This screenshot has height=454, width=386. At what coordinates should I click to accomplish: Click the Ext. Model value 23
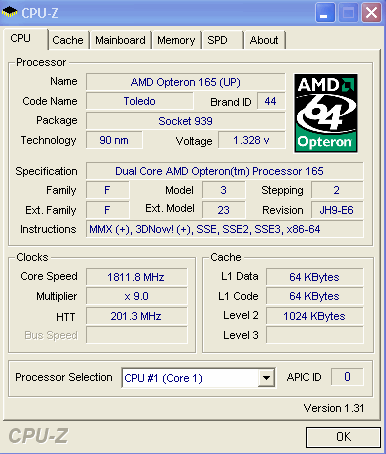[x=224, y=210]
